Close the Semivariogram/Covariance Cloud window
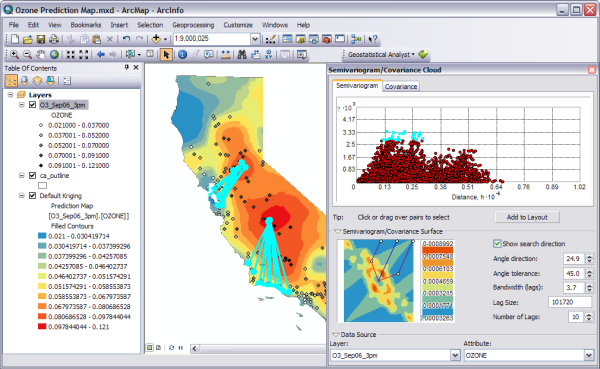 pos(592,70)
